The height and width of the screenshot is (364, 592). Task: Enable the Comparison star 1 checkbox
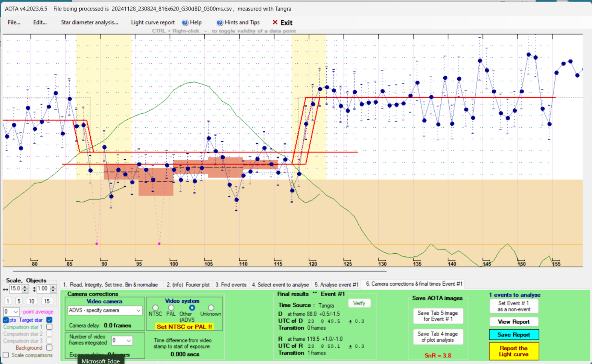(49, 327)
